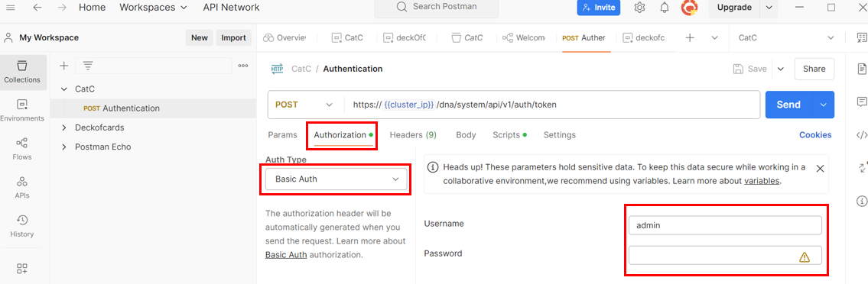Open the APIs sidebar section
The image size is (868, 284).
[22, 188]
